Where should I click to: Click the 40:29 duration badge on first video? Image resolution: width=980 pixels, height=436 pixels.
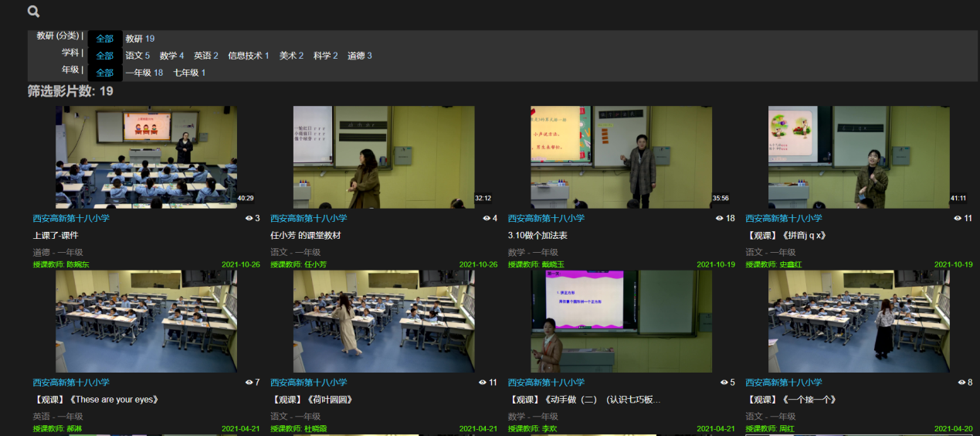[245, 199]
